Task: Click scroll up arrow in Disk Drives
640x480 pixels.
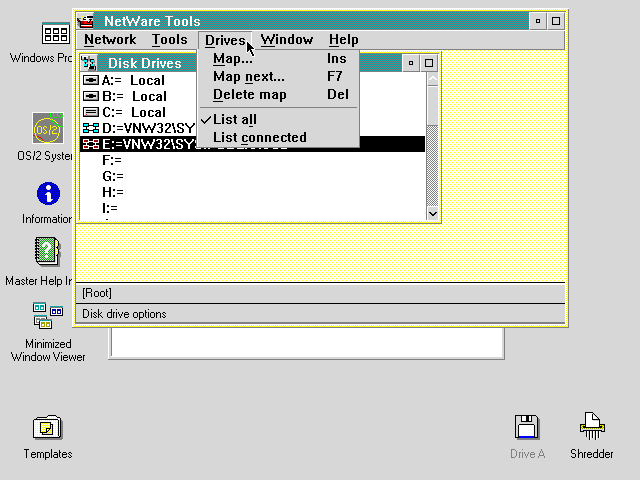Action: pos(433,78)
